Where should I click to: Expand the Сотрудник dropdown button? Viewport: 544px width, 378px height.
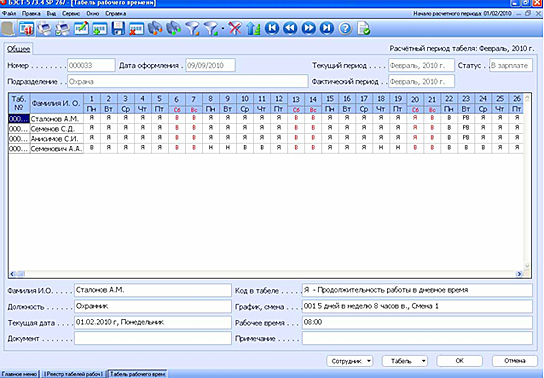point(349,361)
